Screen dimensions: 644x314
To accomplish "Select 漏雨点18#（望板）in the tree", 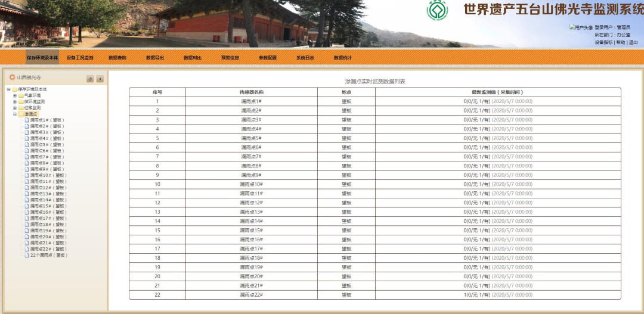I will click(x=48, y=225).
